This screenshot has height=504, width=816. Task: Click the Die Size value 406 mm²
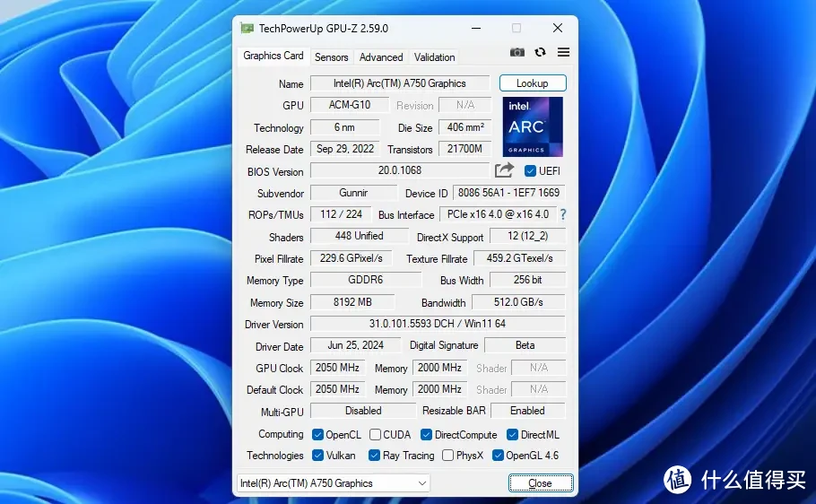(x=464, y=127)
